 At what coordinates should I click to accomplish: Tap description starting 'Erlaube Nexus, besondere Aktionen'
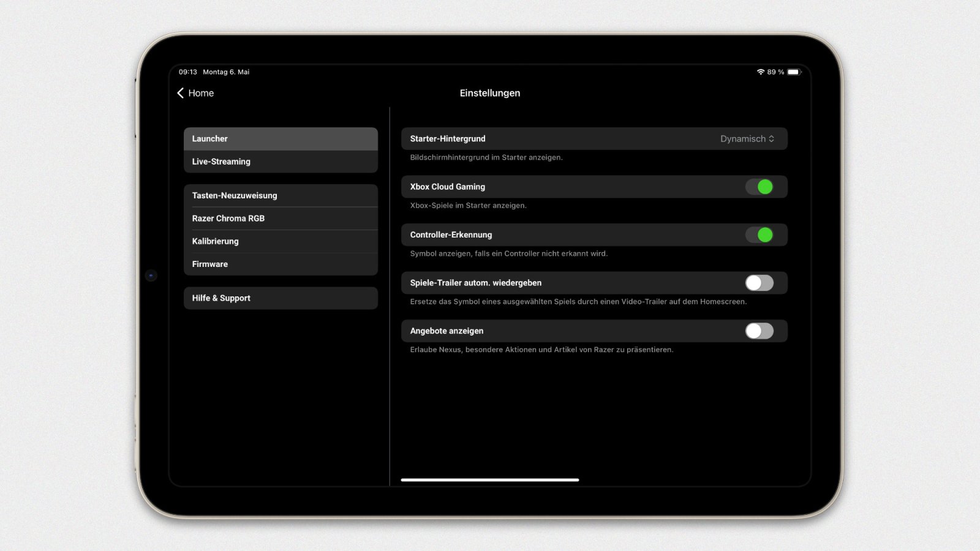tap(541, 350)
